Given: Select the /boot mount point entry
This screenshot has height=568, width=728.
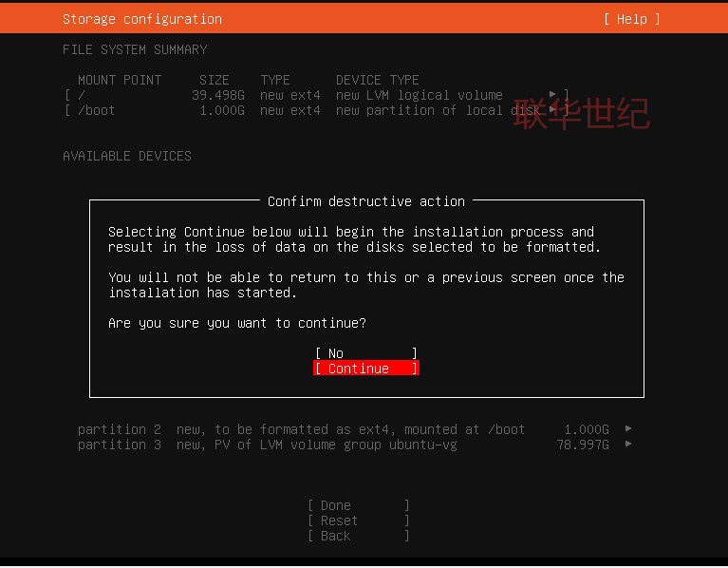Looking at the screenshot, I should click(x=317, y=110).
